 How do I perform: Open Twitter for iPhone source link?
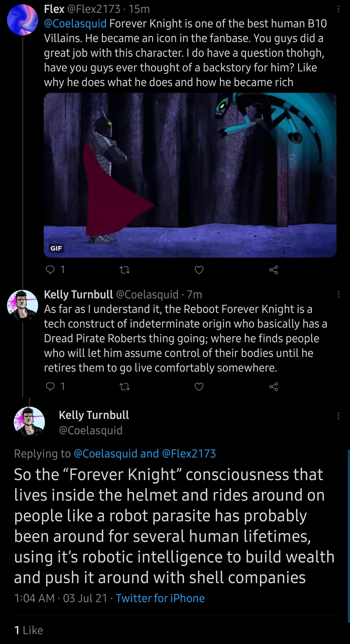coord(160,598)
